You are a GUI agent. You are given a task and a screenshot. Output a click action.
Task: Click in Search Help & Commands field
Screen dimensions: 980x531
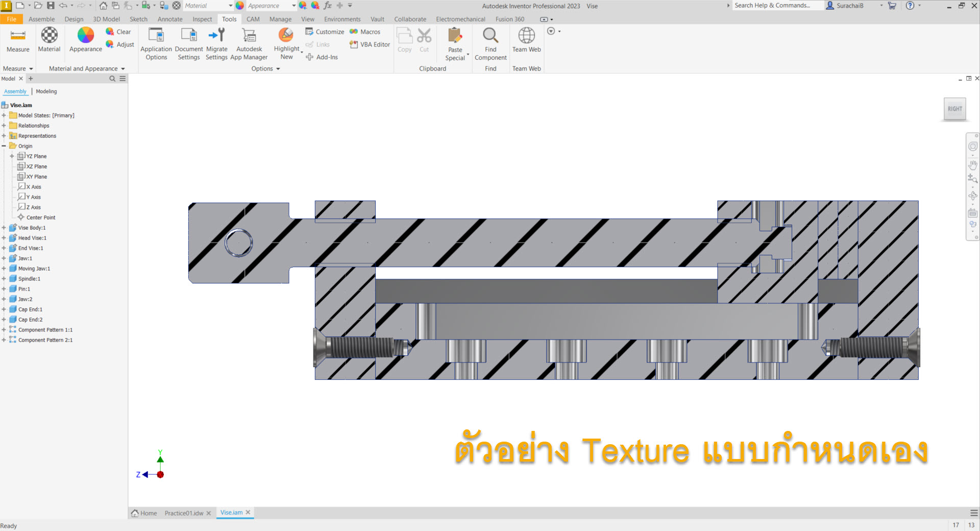776,6
